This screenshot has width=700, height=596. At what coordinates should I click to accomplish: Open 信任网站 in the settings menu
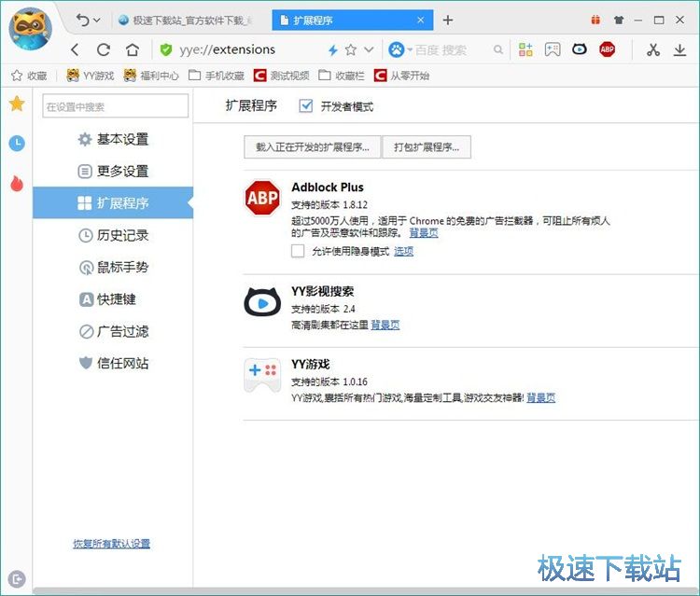pyautogui.click(x=113, y=363)
